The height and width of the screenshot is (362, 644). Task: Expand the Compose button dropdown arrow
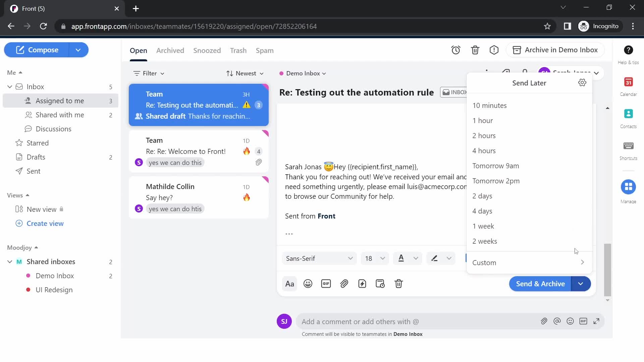click(x=78, y=50)
